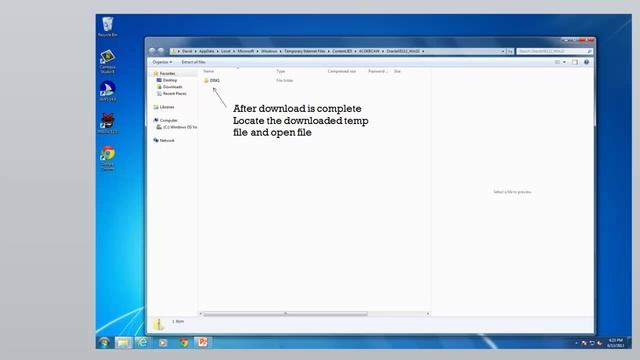Switch to PowerPoint in the taskbar

[x=203, y=342]
